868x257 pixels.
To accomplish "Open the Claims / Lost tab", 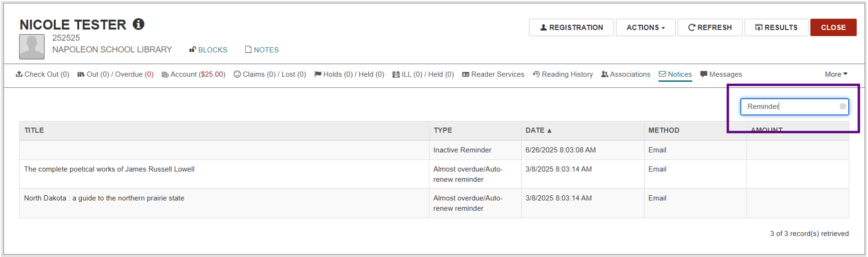I will coord(269,74).
